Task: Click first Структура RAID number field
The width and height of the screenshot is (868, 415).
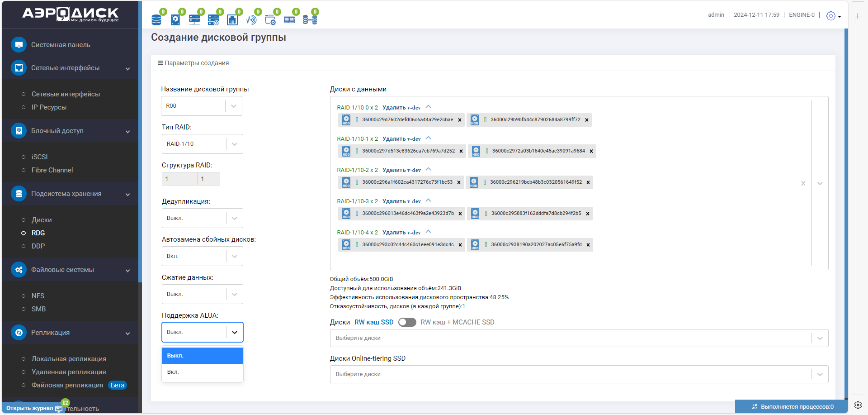Action: (x=179, y=179)
